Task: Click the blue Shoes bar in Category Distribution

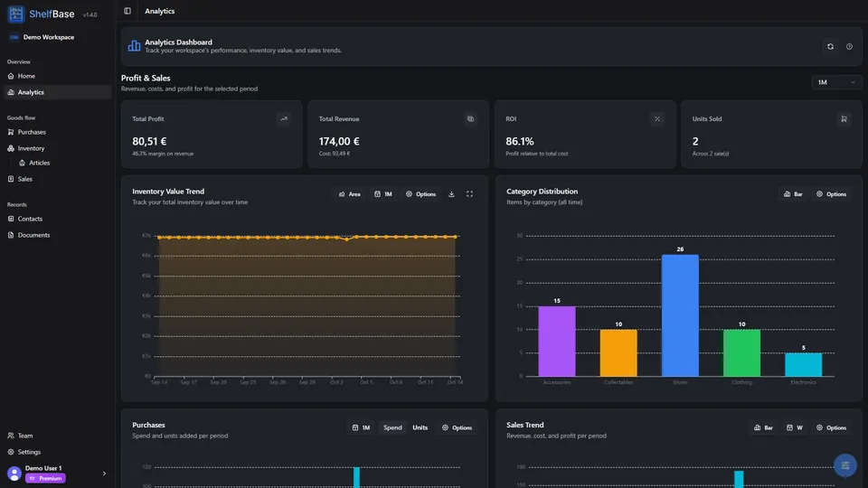Action: [680, 315]
